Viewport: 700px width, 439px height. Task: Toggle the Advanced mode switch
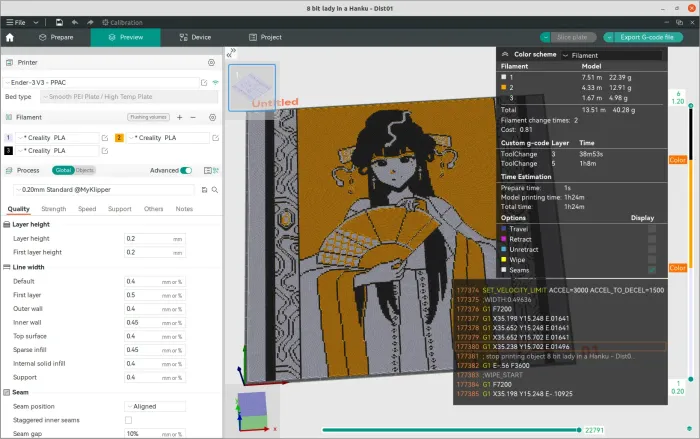187,171
